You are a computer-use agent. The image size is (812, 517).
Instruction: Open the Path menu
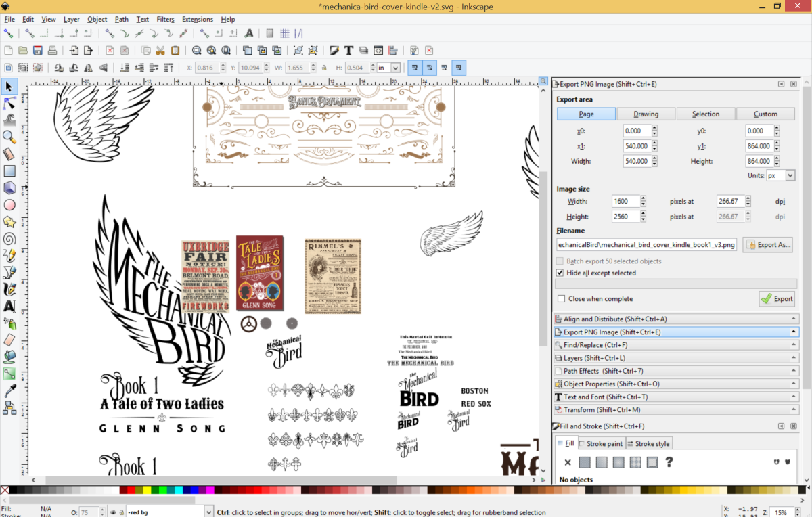pyautogui.click(x=122, y=19)
